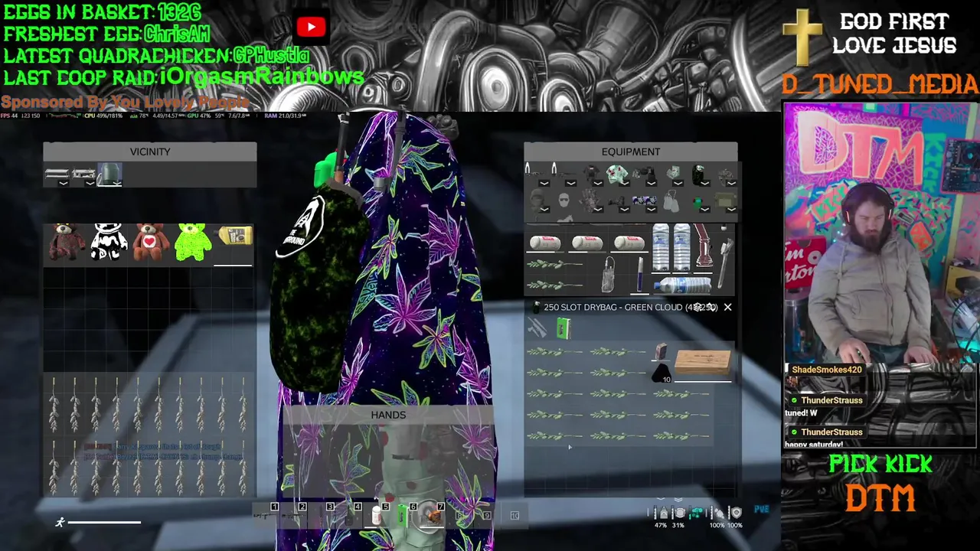Click the first ThunderStrauss chat name
The height and width of the screenshot is (551, 980).
pyautogui.click(x=831, y=400)
